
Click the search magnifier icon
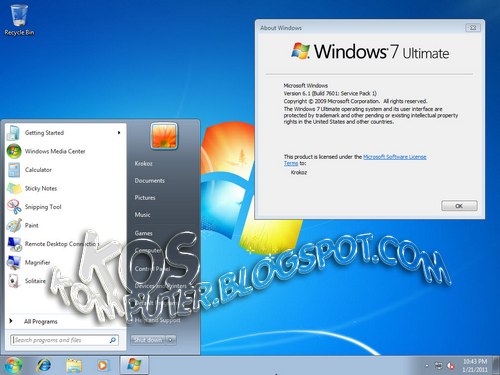113,340
